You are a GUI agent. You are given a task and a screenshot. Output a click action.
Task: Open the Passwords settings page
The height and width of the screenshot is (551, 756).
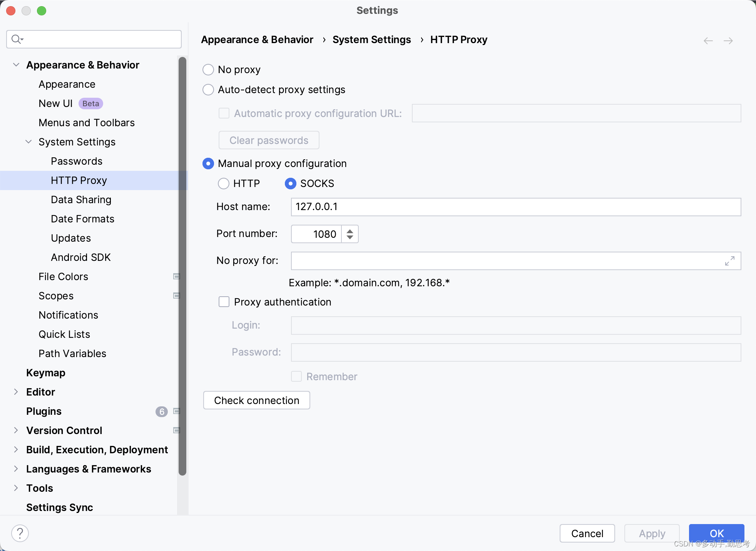(x=77, y=161)
